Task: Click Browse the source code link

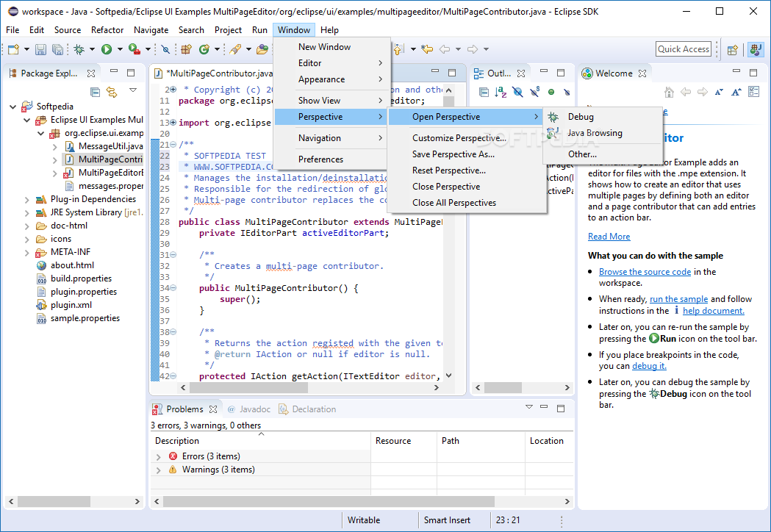Action: pyautogui.click(x=645, y=272)
